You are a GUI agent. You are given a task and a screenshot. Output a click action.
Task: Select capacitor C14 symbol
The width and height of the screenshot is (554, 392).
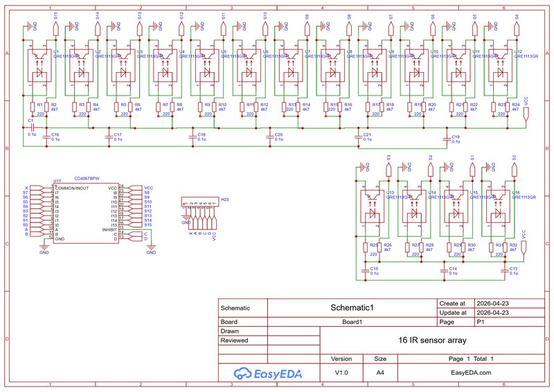(x=445, y=271)
